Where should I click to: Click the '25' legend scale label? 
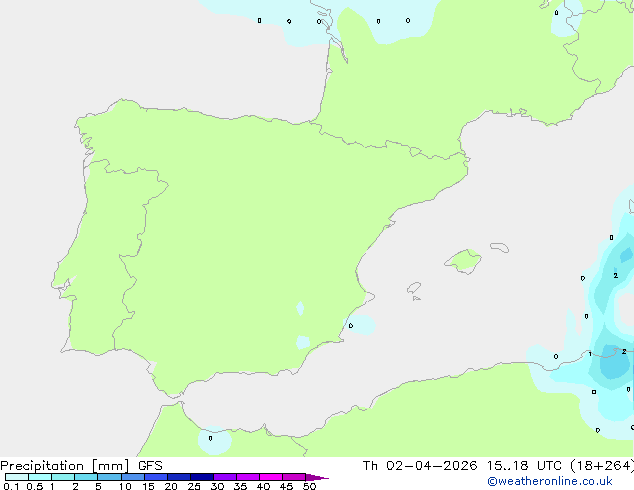click(194, 486)
